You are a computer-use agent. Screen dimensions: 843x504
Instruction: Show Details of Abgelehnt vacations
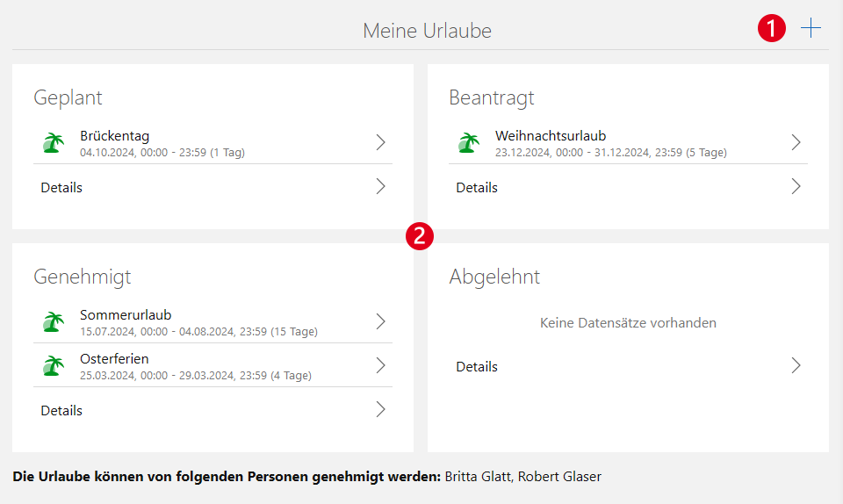tap(477, 366)
